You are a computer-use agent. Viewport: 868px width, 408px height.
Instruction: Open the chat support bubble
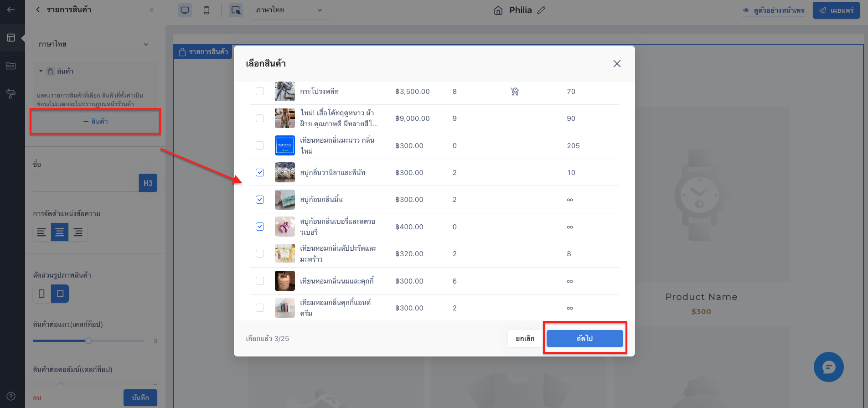[x=828, y=367]
